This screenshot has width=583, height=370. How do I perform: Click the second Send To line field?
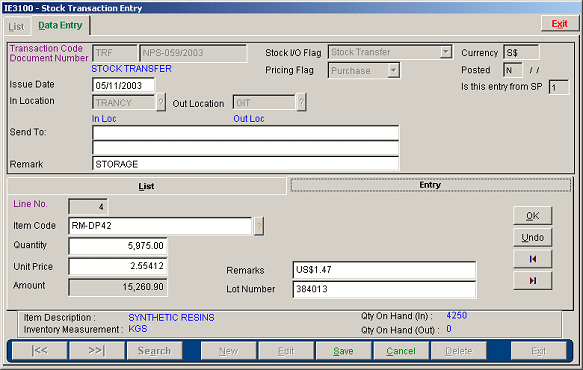coord(245,148)
